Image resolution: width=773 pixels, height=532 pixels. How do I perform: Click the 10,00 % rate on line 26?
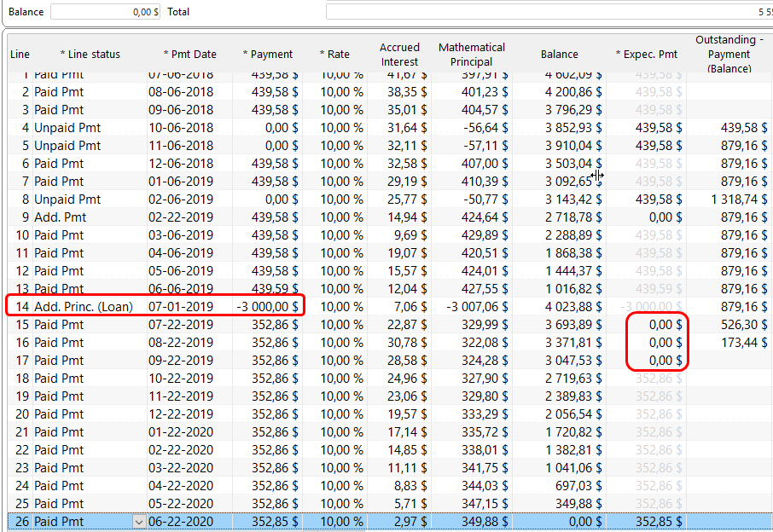[x=341, y=522]
